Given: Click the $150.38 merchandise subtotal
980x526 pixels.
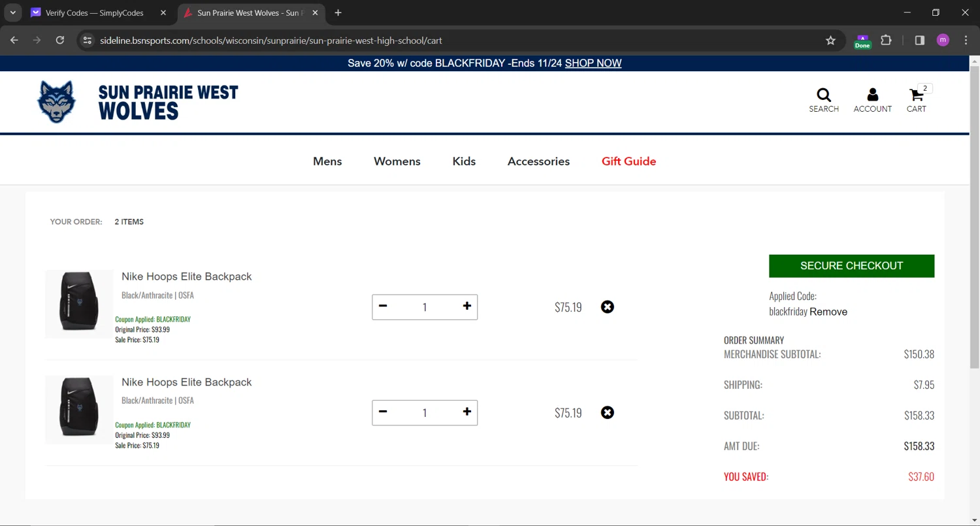Looking at the screenshot, I should (x=919, y=354).
